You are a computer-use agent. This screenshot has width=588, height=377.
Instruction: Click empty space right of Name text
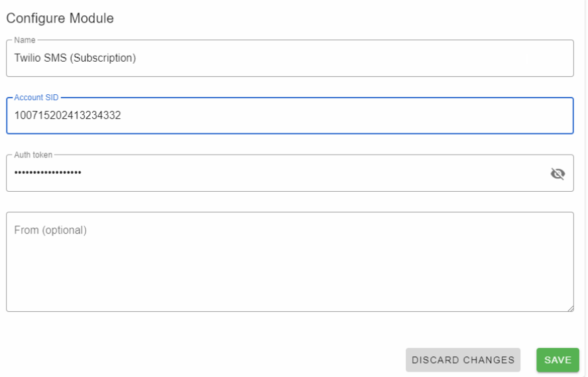click(353, 58)
